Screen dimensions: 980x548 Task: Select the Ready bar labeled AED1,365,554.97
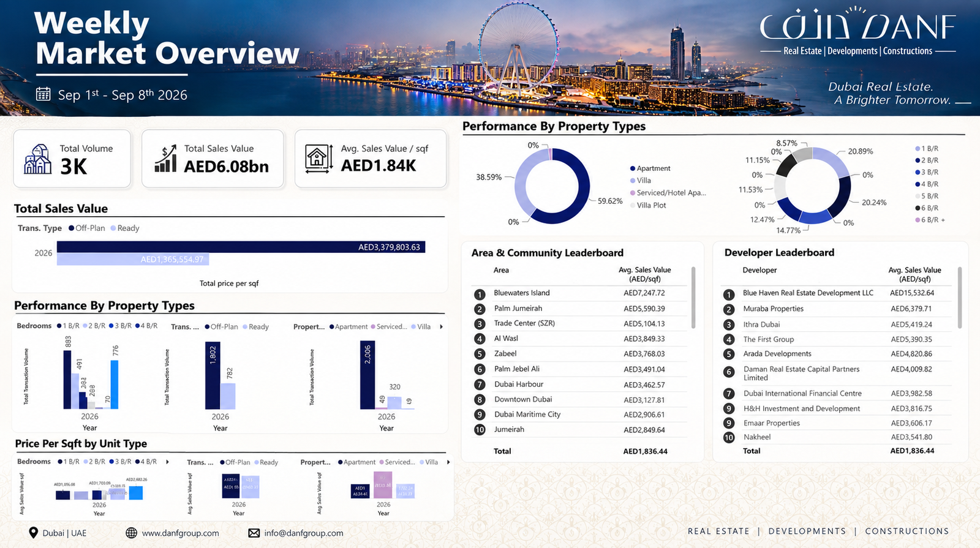point(133,260)
